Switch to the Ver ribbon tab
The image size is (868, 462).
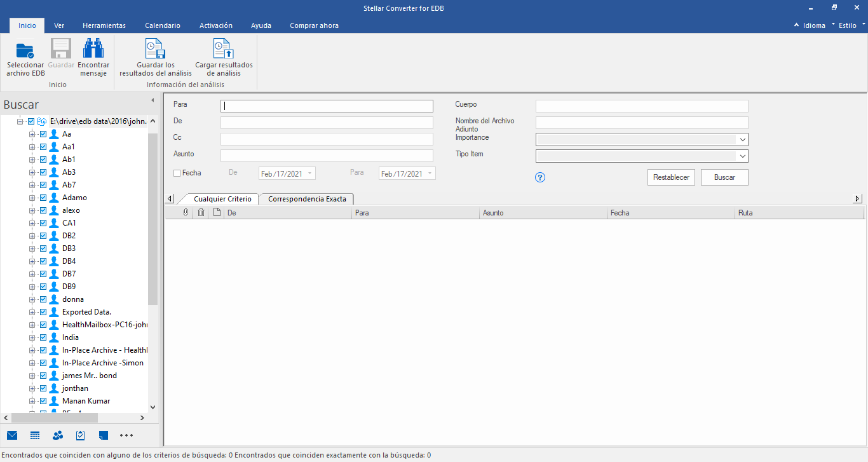(59, 25)
